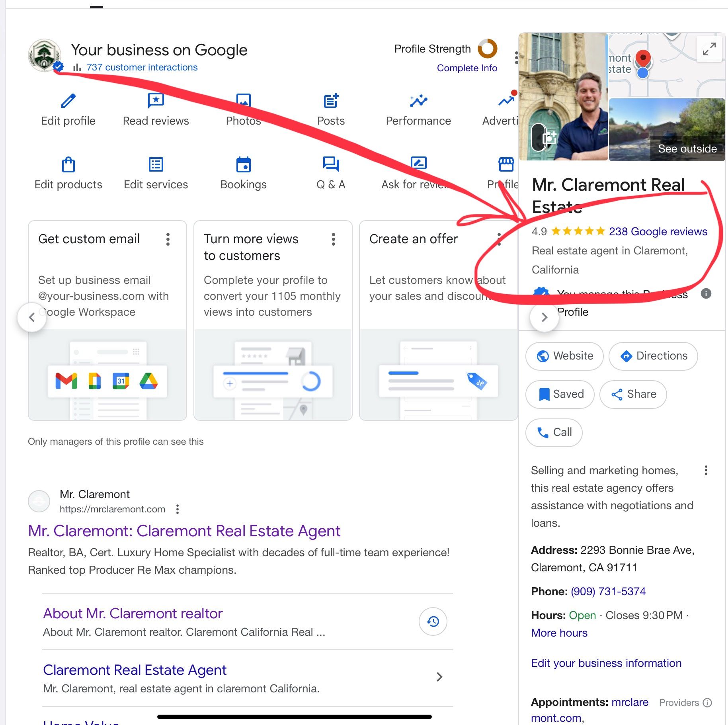Open the Bookings calendar icon
Viewport: 728px width, 725px height.
[x=243, y=164]
